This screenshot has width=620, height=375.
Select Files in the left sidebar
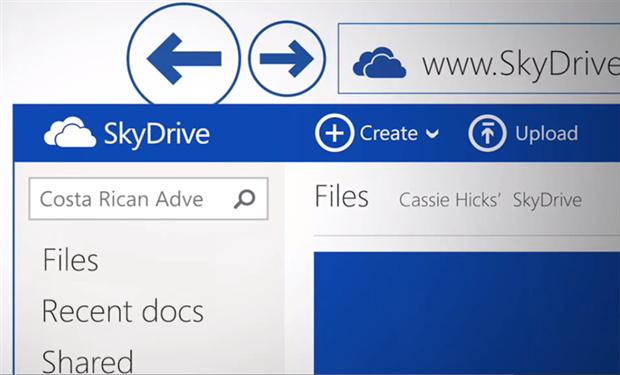(70, 260)
